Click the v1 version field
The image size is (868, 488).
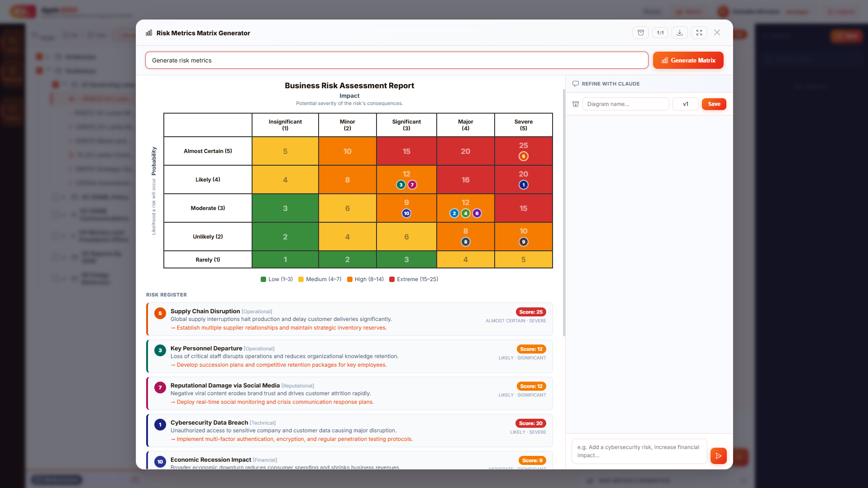pyautogui.click(x=685, y=104)
